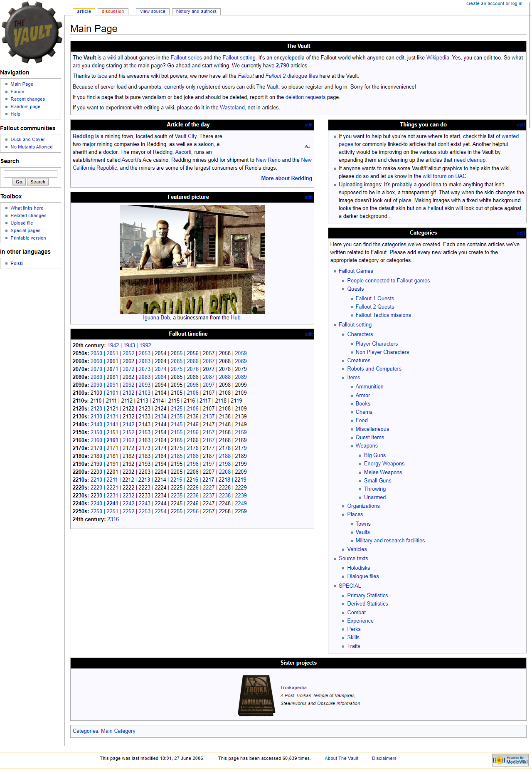
Task: Open year 2316 in timeline
Action: [113, 519]
